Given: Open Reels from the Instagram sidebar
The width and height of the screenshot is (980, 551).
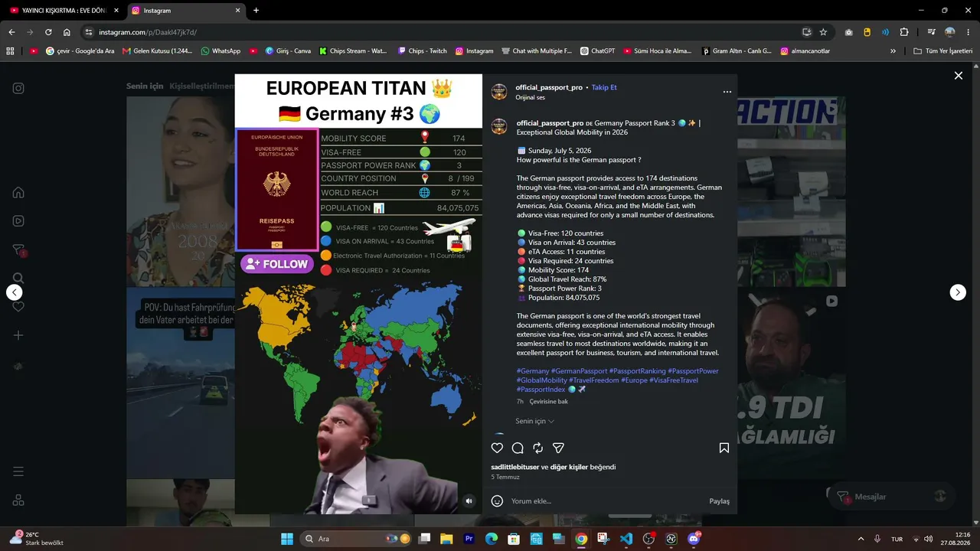Looking at the screenshot, I should click(18, 221).
